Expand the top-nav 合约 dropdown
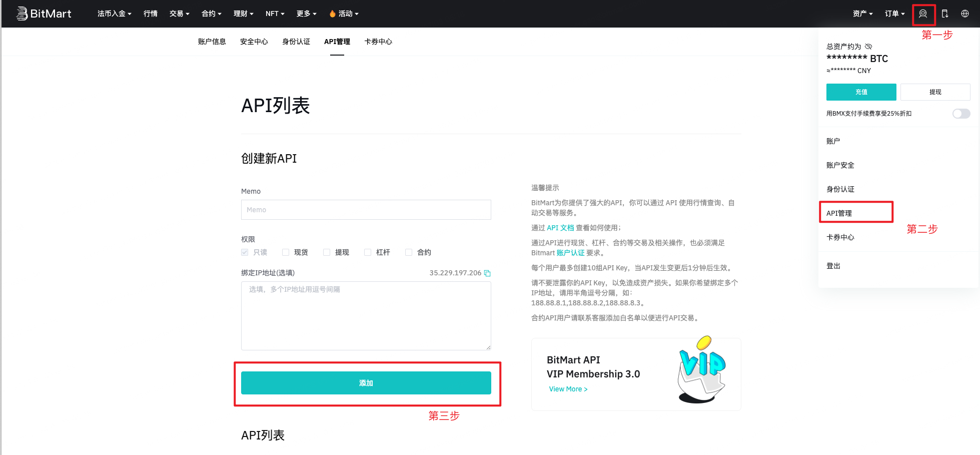The image size is (980, 455). click(x=211, y=14)
